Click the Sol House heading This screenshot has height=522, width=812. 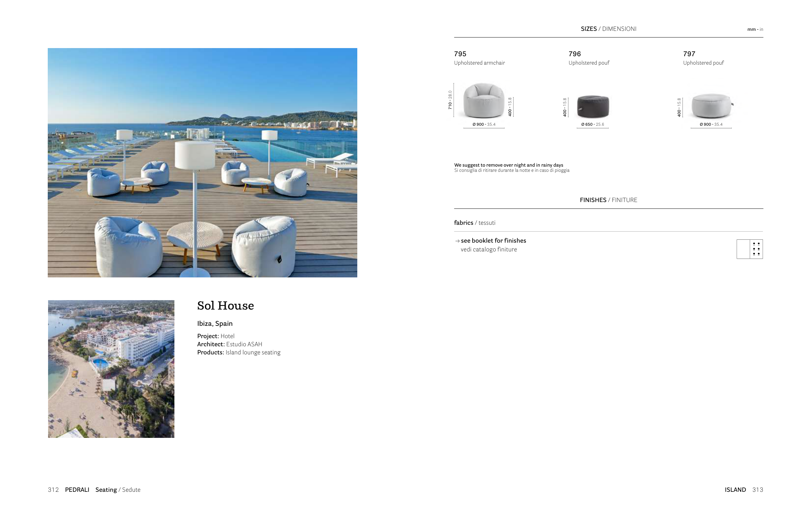(225, 306)
